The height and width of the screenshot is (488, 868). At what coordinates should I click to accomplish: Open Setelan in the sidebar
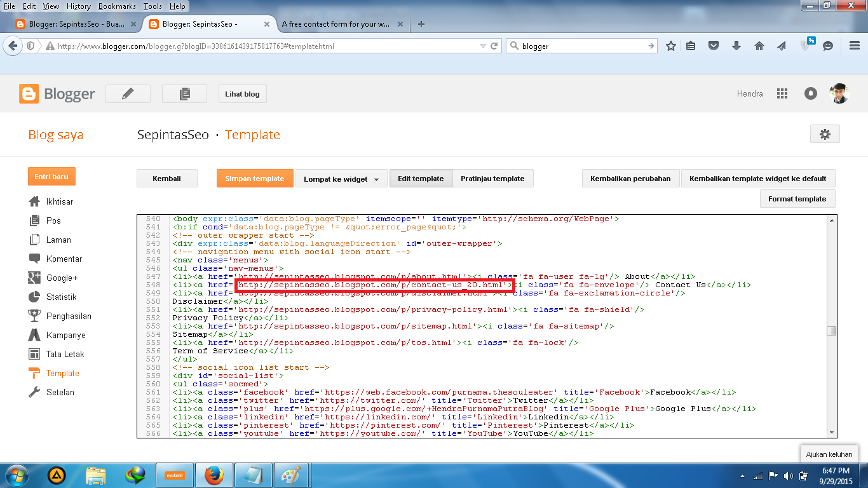pyautogui.click(x=51, y=392)
